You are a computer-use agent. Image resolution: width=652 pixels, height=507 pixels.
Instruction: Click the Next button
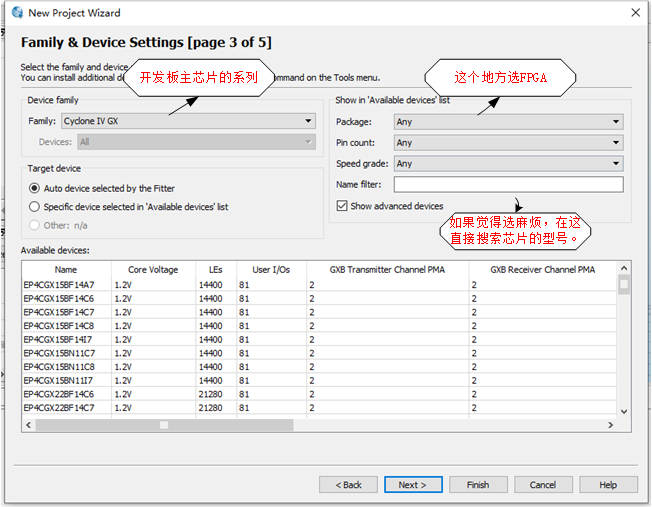coord(413,485)
